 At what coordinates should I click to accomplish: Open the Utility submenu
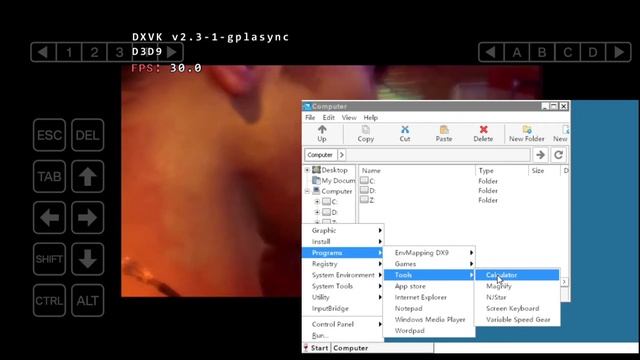coord(343,297)
